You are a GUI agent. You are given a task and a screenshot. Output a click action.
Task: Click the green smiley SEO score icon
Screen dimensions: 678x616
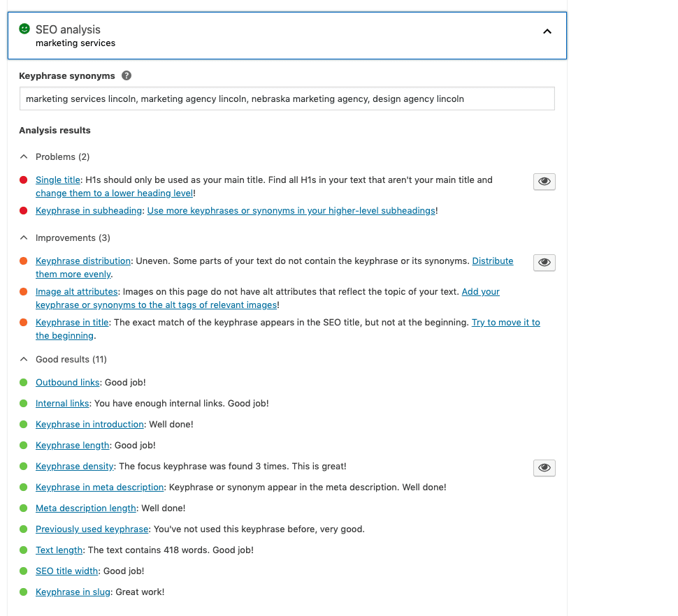tap(24, 29)
